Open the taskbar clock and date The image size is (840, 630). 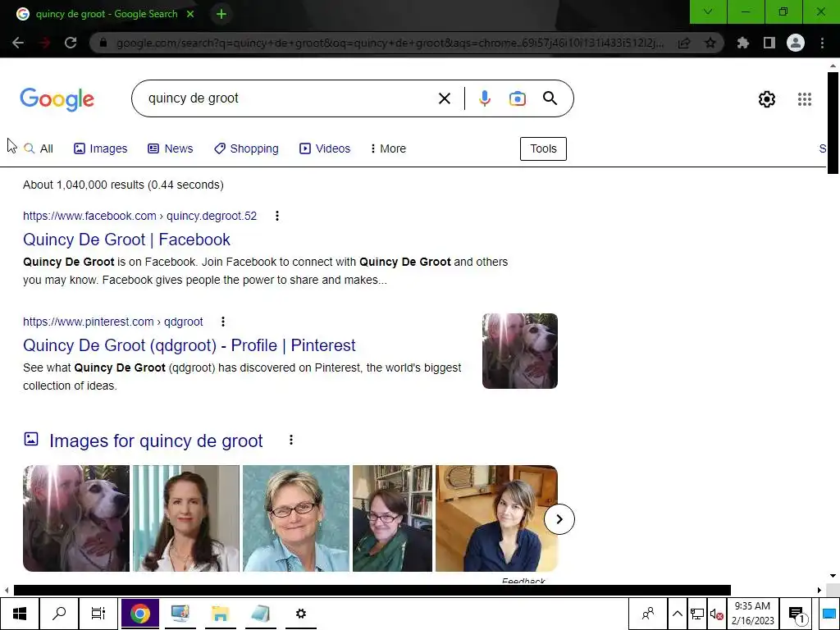[753, 614]
